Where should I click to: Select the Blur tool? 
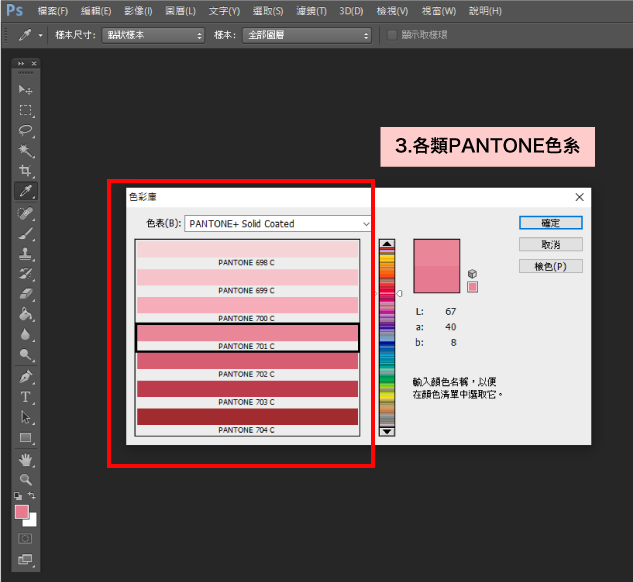25,334
